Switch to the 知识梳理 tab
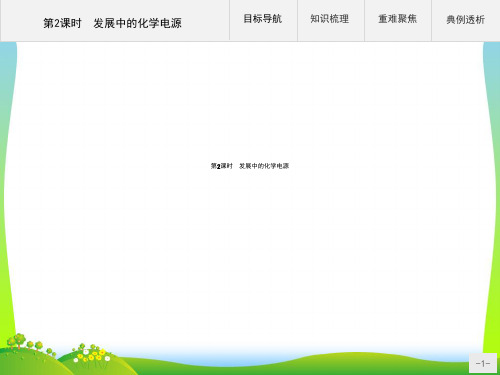500x375 pixels. [330, 20]
